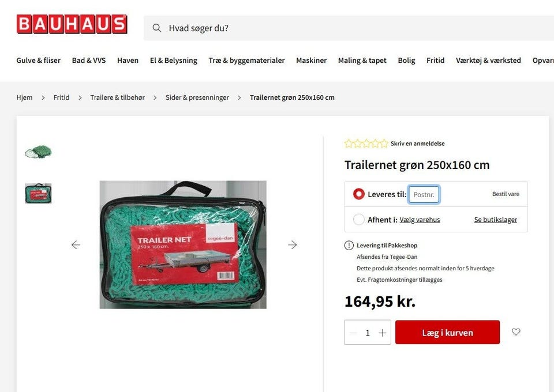This screenshot has height=392, width=554.
Task: Click the BAUHAUS logo
Action: (72, 24)
